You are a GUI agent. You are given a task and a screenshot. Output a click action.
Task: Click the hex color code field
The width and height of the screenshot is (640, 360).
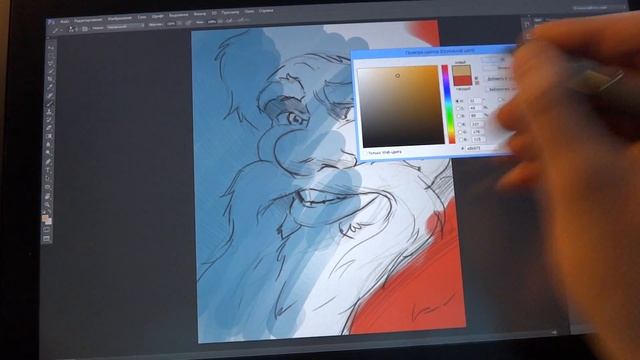482,148
